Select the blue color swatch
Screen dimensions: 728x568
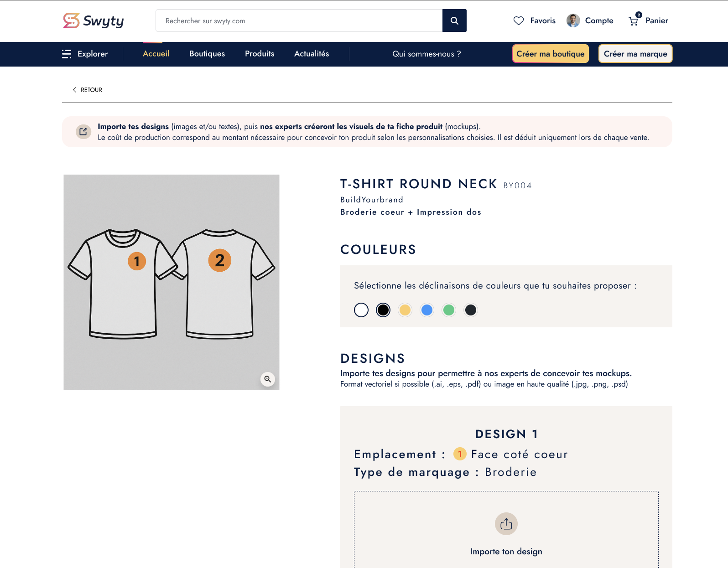(426, 310)
